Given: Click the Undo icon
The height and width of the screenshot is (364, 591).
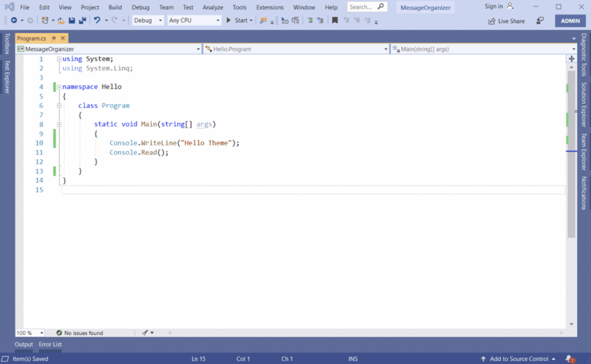Looking at the screenshot, I should coord(96,21).
